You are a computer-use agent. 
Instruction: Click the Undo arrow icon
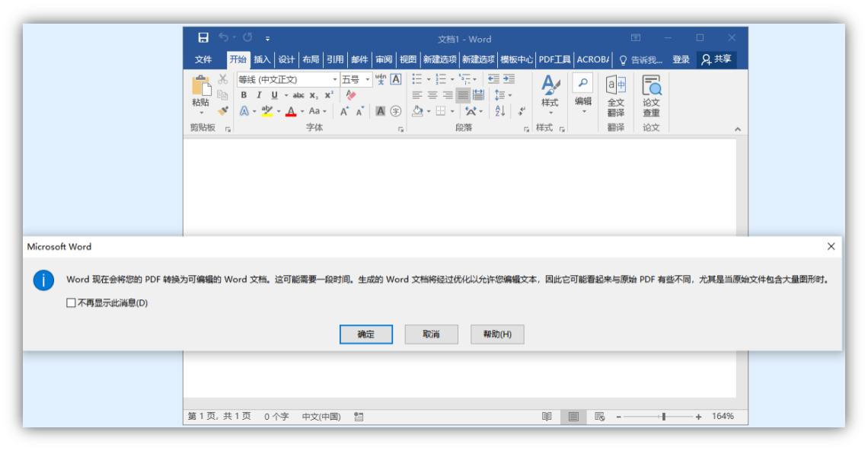coord(224,37)
